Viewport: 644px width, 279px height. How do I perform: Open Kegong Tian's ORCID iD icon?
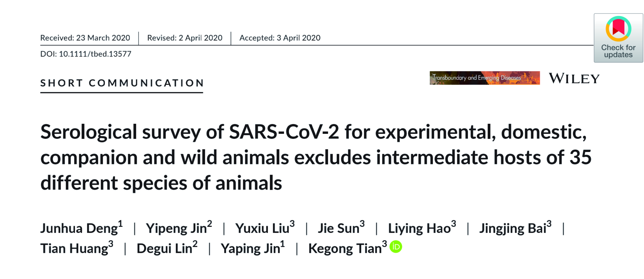point(396,246)
